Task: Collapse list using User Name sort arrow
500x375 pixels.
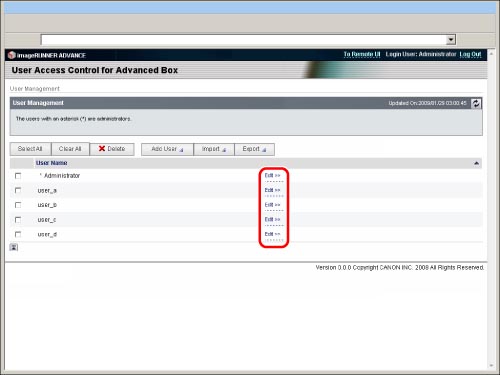Action: 476,163
